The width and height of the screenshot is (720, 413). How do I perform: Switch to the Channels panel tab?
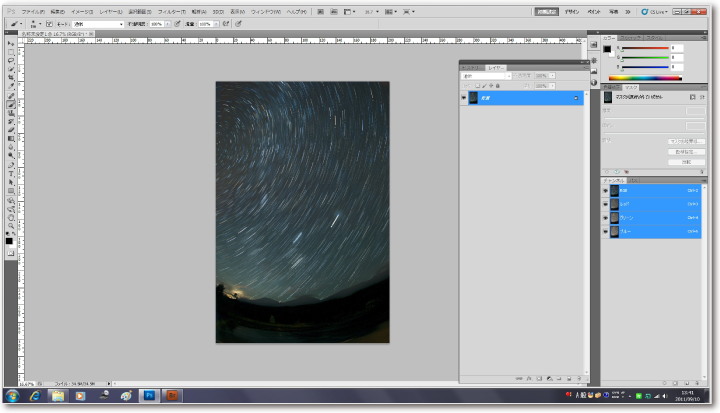(612, 180)
